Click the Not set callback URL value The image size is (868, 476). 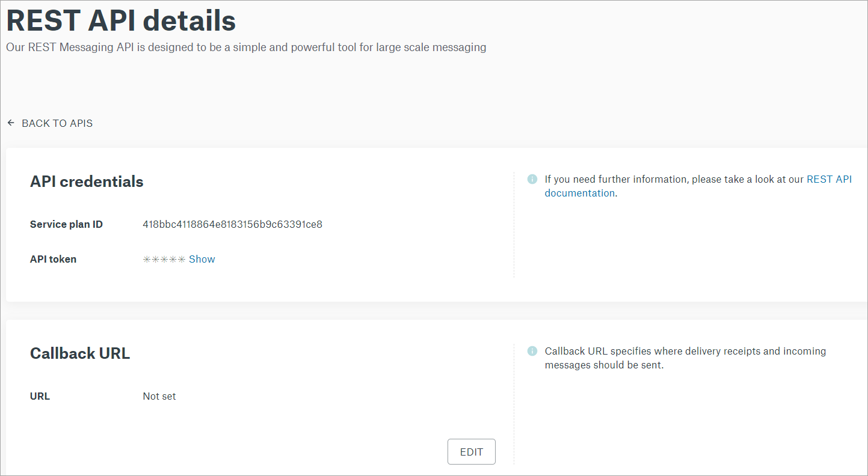tap(159, 396)
